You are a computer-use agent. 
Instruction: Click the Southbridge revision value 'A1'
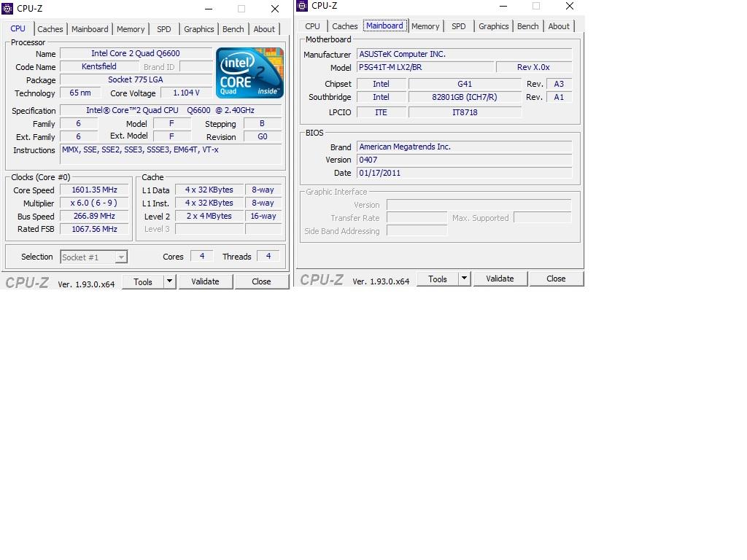click(x=559, y=97)
